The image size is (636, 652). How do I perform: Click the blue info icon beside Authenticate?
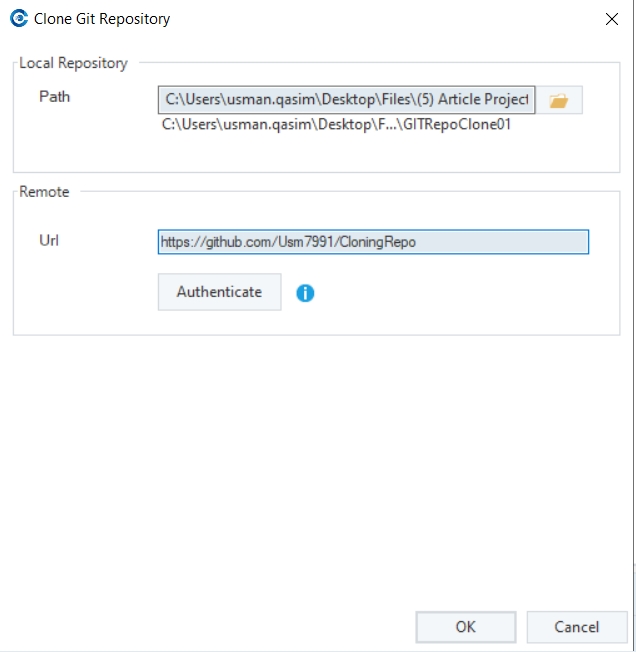[305, 293]
